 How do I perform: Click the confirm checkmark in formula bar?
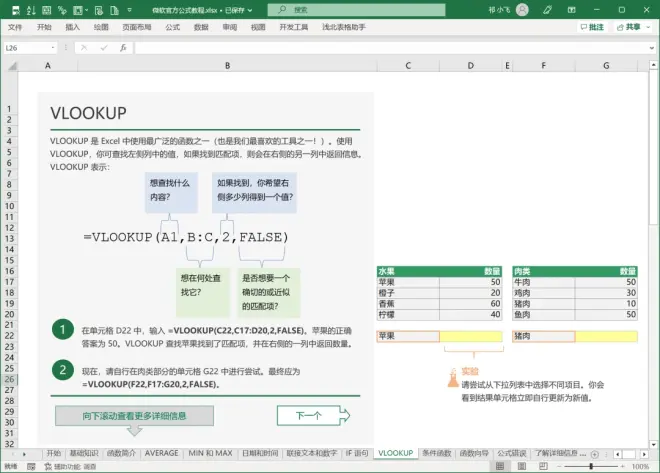click(104, 48)
